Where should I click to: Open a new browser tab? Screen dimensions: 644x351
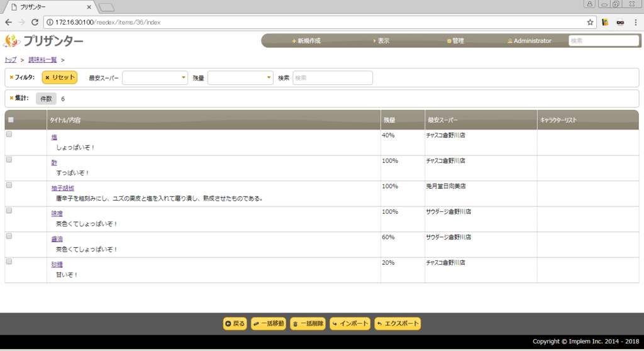tap(106, 7)
